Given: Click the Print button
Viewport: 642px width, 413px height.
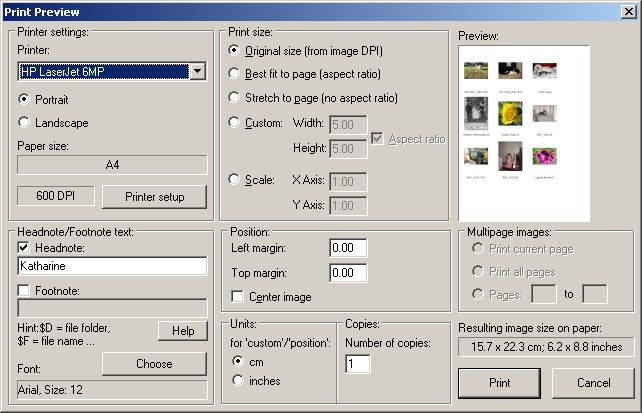Looking at the screenshot, I should 500,383.
